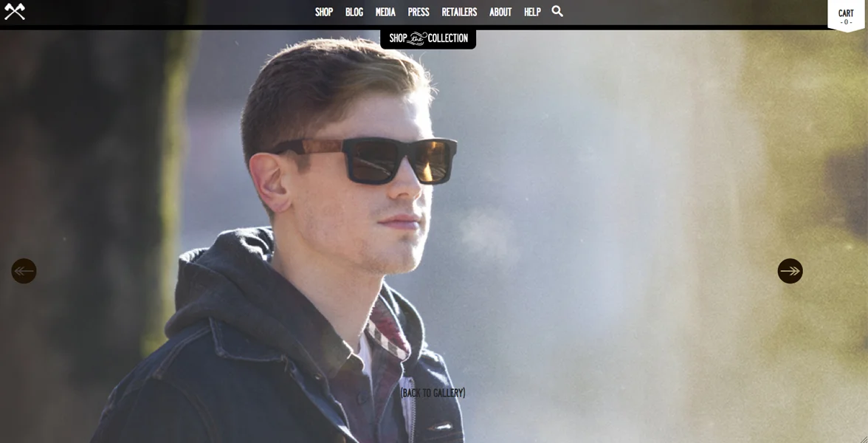Click the Back to Gallery link
This screenshot has width=868, height=443.
[x=433, y=393]
